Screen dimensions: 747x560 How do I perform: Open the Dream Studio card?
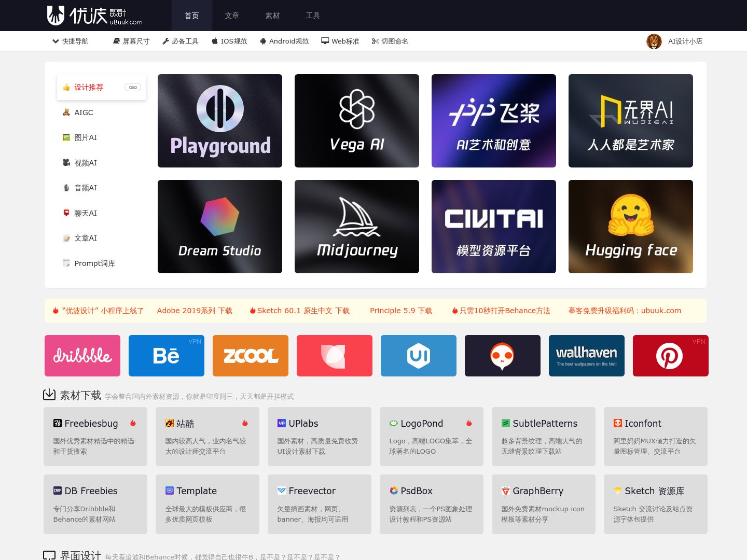tap(220, 227)
